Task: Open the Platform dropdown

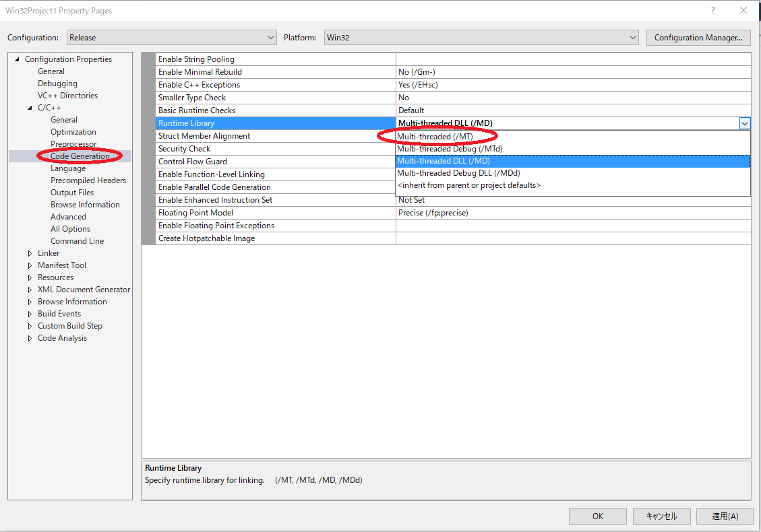Action: (632, 38)
